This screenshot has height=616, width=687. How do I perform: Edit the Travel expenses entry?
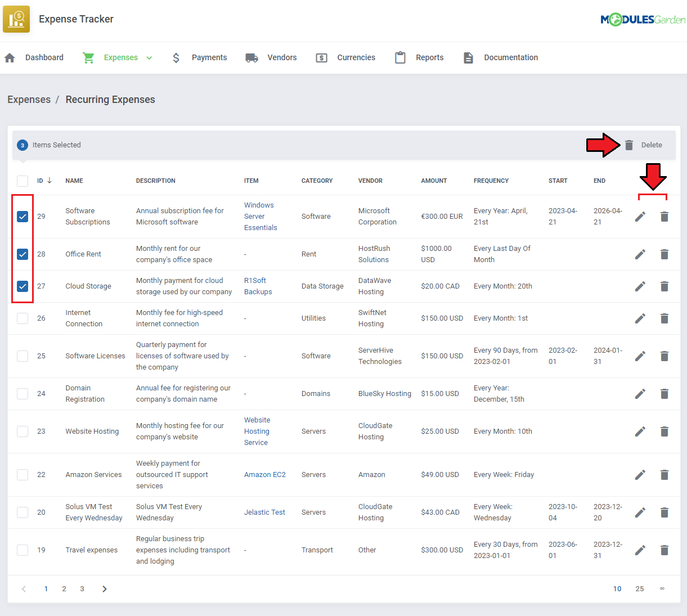coord(640,550)
